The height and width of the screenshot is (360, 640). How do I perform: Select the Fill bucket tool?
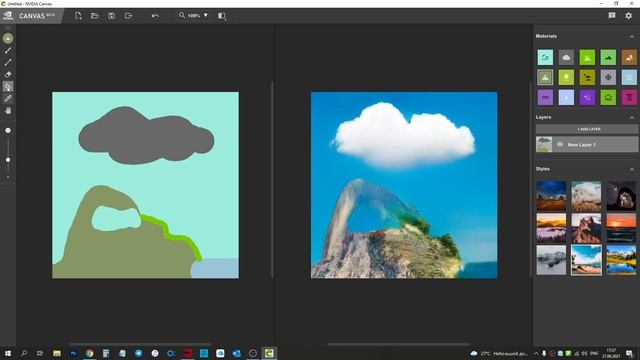(8, 87)
